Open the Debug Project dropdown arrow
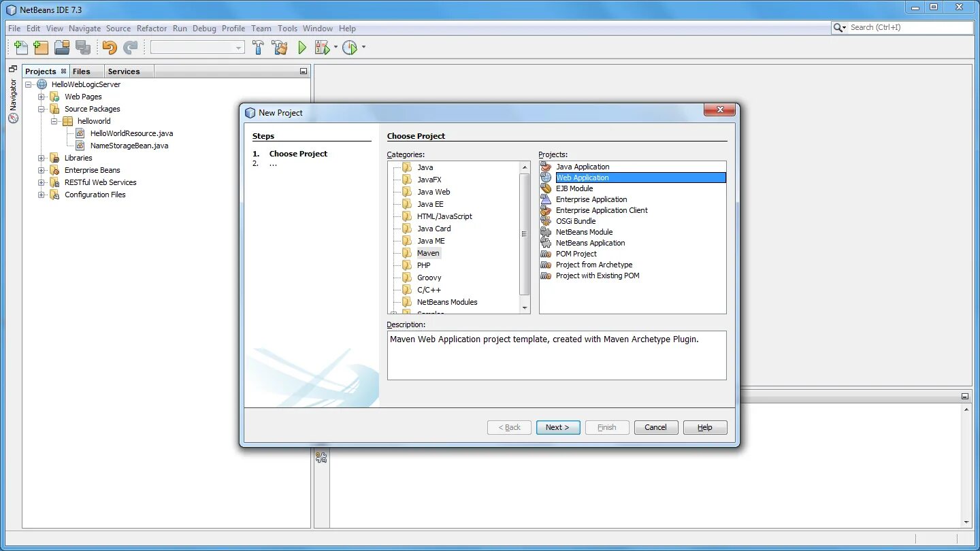The image size is (980, 551). pyautogui.click(x=336, y=48)
